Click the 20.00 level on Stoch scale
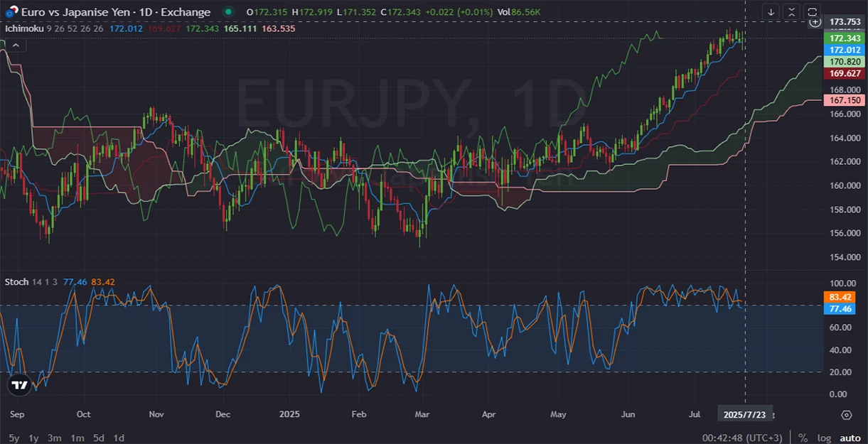868x444 pixels. click(x=841, y=372)
